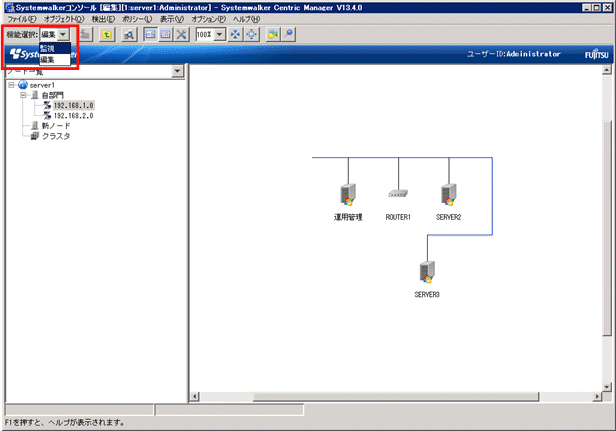
Task: Click the map horizontal scroll-right arrow
Action: 598,396
